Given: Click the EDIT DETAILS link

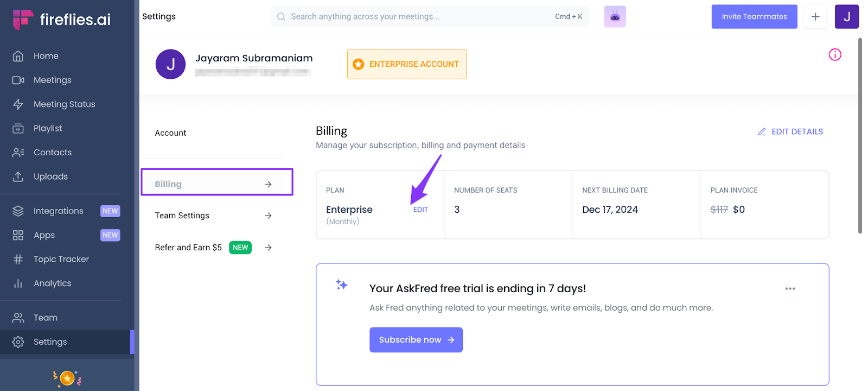Looking at the screenshot, I should [x=790, y=132].
